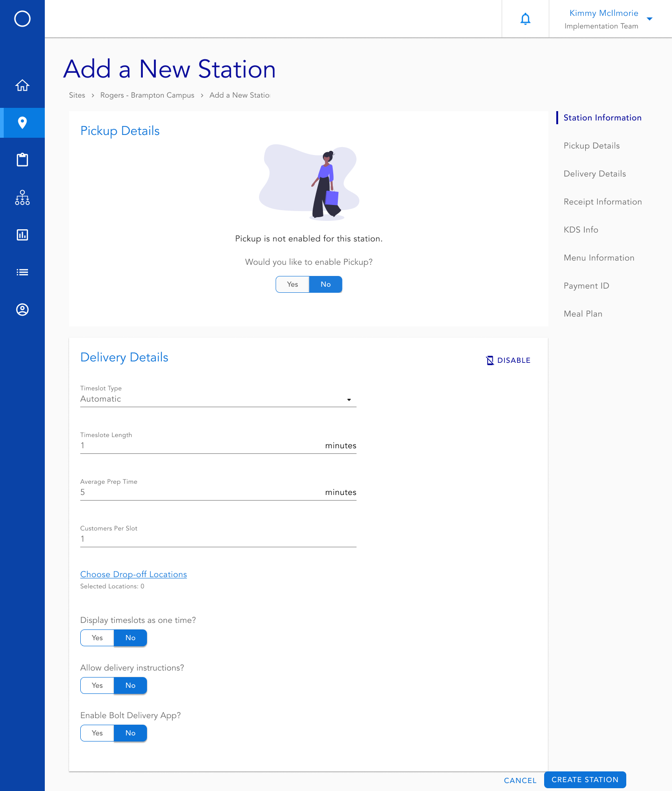Click "Selected Locations: 0" text
The height and width of the screenshot is (791, 672).
click(x=112, y=586)
